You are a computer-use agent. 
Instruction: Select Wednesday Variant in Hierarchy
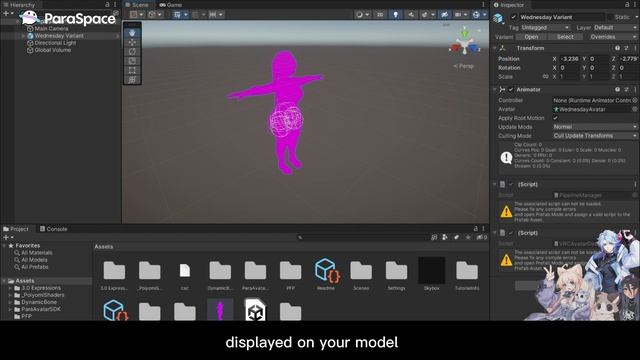(x=59, y=36)
